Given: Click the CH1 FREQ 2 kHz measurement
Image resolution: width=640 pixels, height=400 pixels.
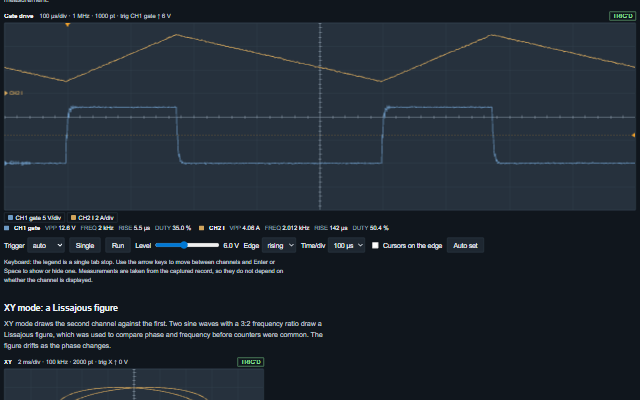Looking at the screenshot, I should click(97, 228).
